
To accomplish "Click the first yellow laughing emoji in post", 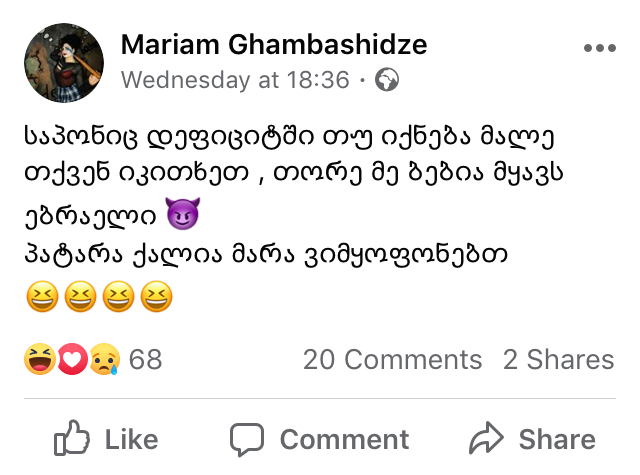I will tap(42, 296).
